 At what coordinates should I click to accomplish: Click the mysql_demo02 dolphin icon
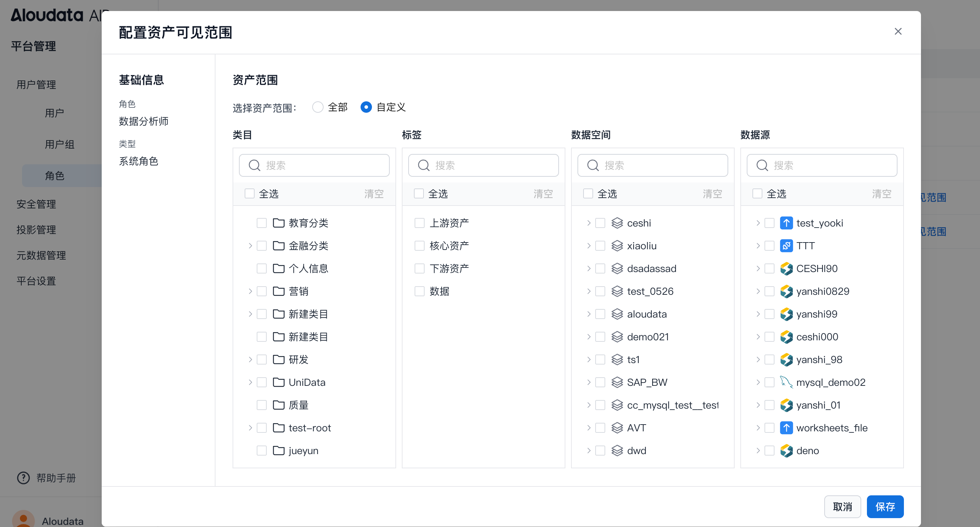pyautogui.click(x=786, y=382)
